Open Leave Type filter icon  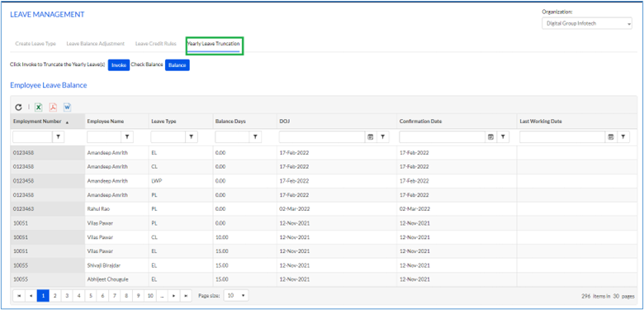pos(191,137)
